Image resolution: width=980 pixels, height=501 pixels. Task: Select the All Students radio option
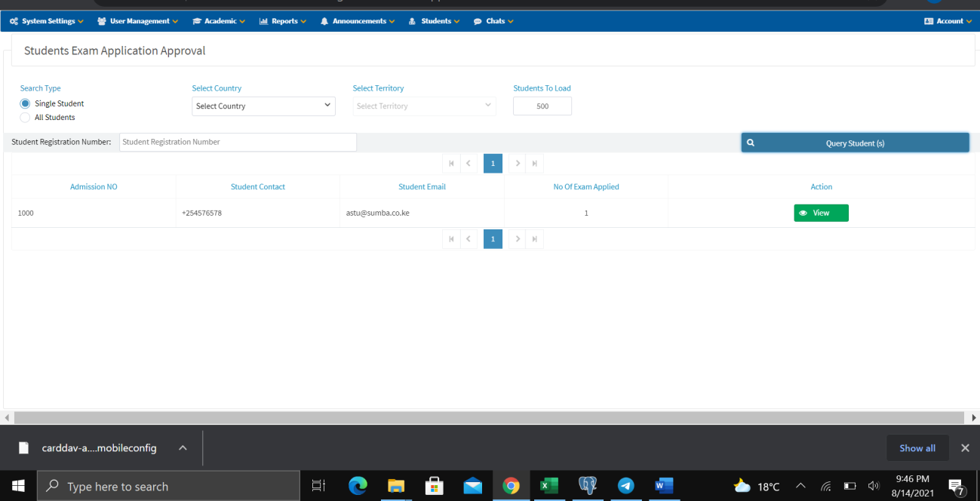pos(26,118)
